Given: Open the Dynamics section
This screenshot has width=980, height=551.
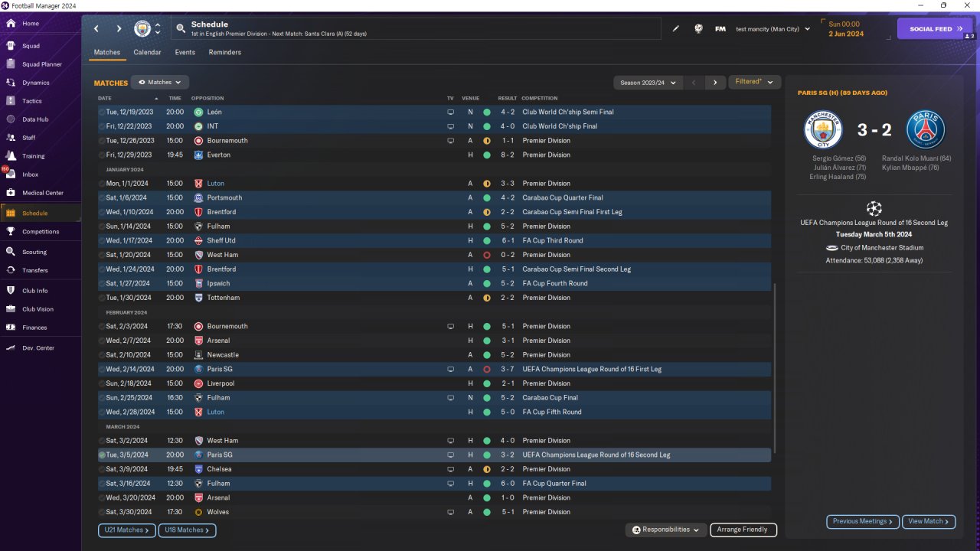Looking at the screenshot, I should [x=35, y=83].
